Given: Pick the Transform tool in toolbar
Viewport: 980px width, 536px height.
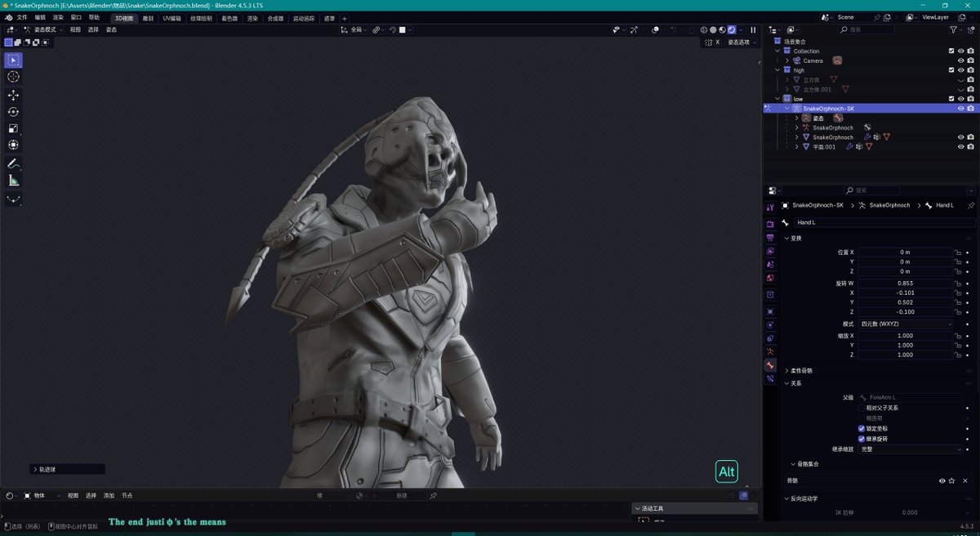Looking at the screenshot, I should [13, 145].
